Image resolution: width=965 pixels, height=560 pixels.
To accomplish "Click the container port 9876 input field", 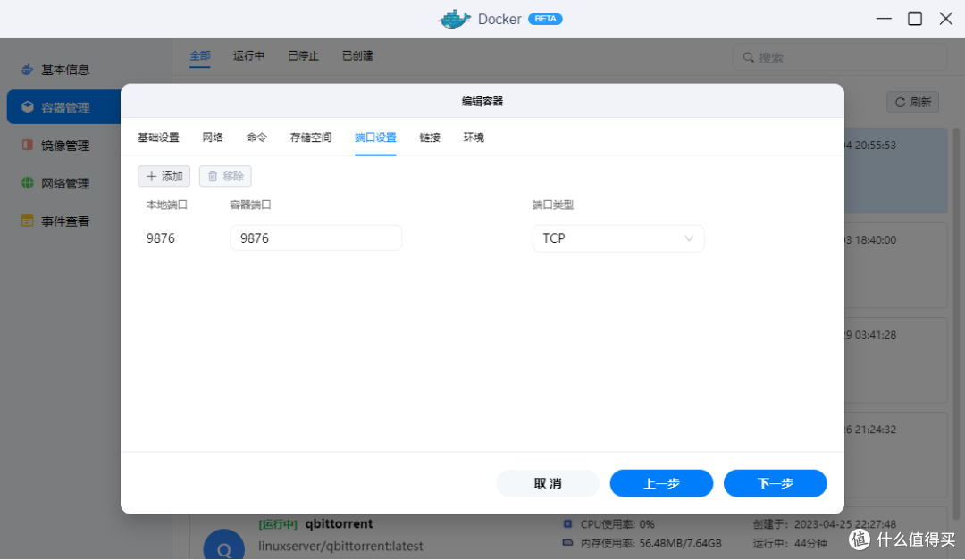I will [315, 238].
